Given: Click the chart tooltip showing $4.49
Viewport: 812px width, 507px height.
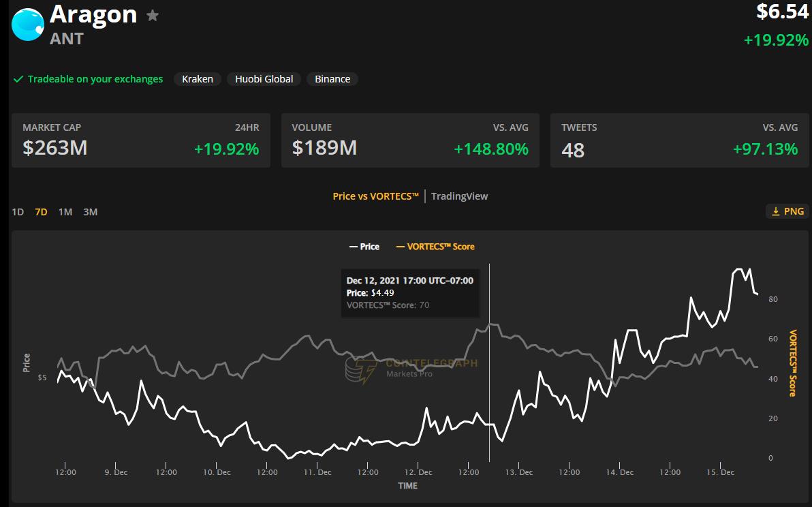Looking at the screenshot, I should 409,293.
